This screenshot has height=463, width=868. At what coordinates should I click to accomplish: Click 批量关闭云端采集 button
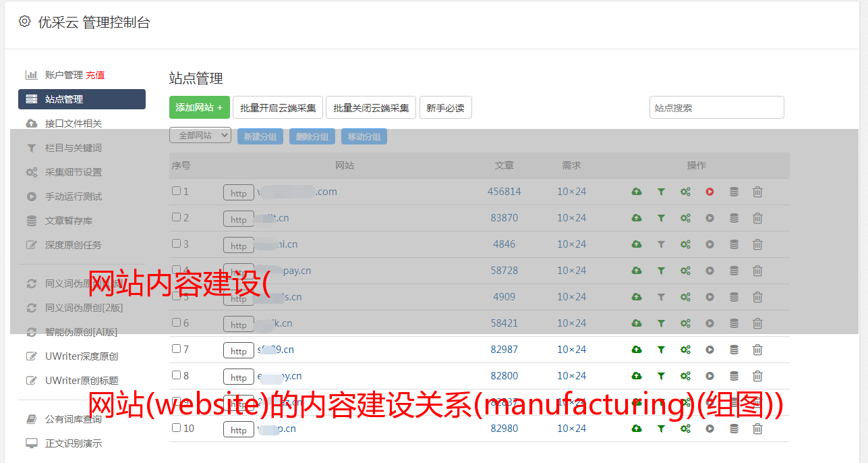click(371, 107)
